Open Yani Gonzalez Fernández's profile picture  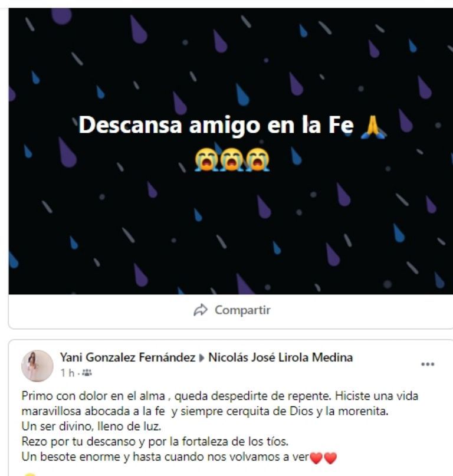(x=37, y=366)
